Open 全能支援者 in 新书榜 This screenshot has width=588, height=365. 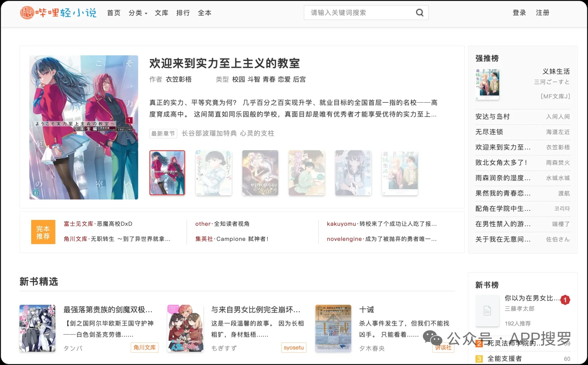coord(504,359)
